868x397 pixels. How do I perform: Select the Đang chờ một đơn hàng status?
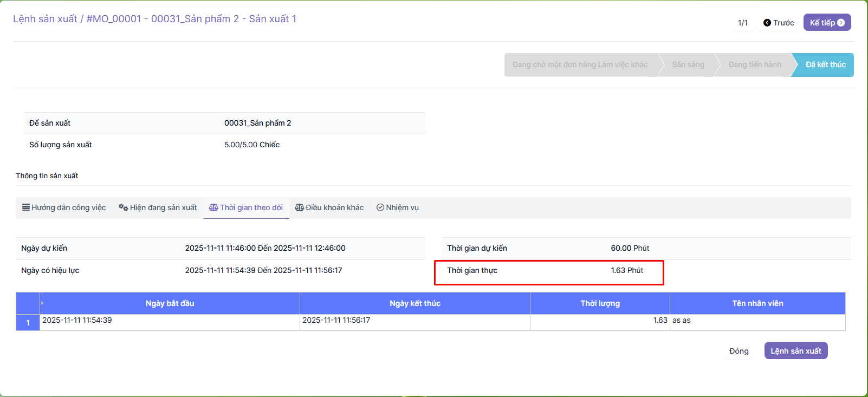(580, 64)
